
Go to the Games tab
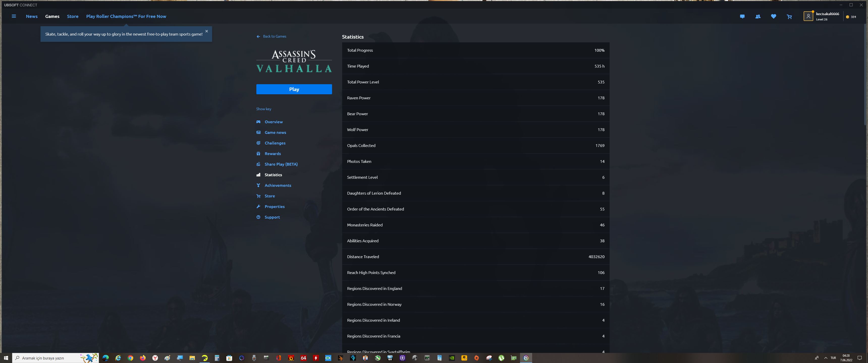[x=52, y=16]
